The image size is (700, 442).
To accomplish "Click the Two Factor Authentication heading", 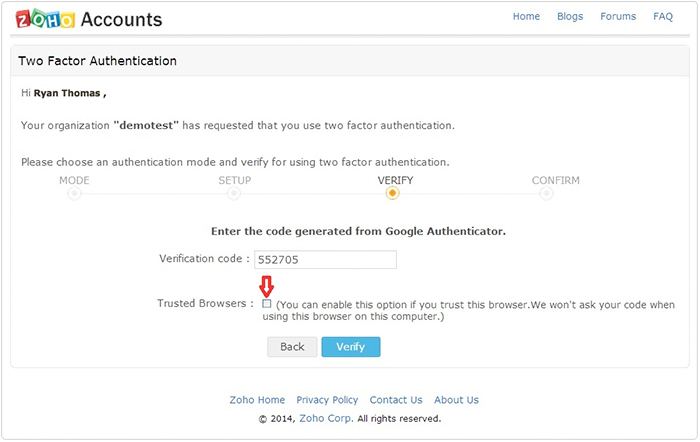I will coord(98,61).
